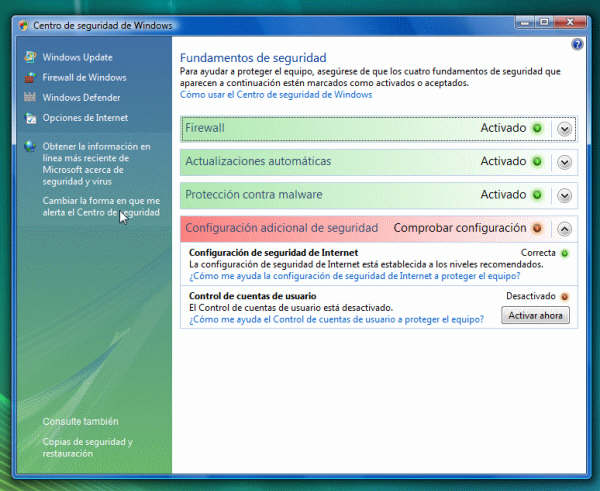This screenshot has height=491, width=600.
Task: Select Protección contra malware header label
Action: [254, 194]
